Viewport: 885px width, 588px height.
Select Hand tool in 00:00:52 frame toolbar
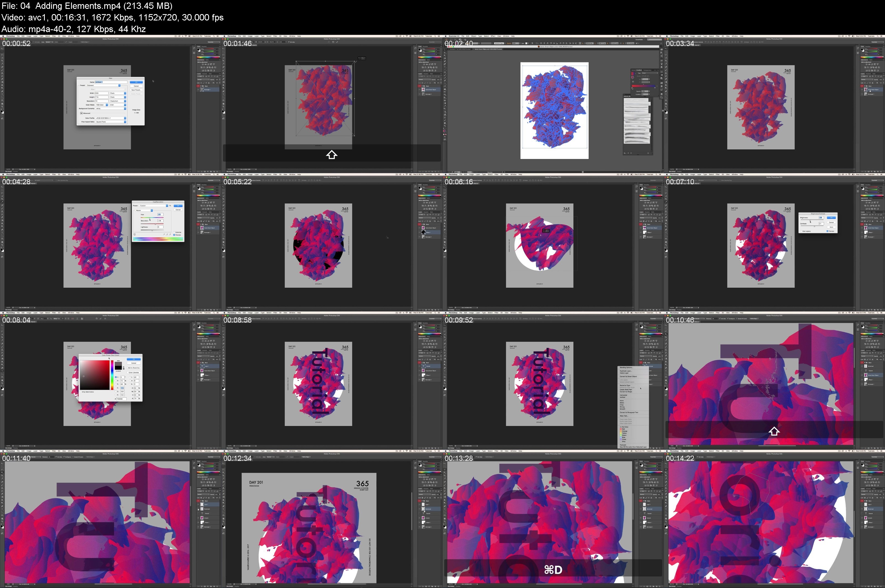[x=2, y=104]
